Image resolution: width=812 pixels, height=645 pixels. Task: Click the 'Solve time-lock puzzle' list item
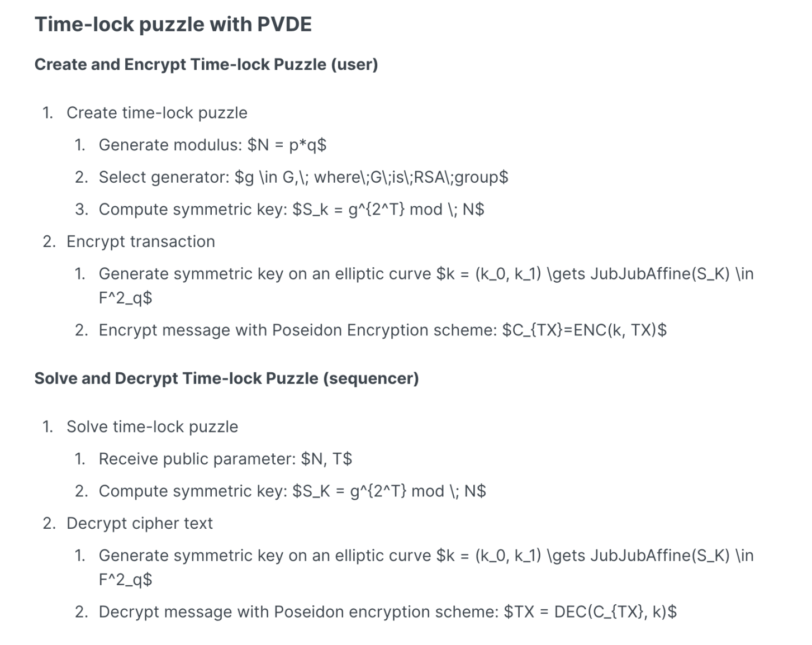pos(152,427)
